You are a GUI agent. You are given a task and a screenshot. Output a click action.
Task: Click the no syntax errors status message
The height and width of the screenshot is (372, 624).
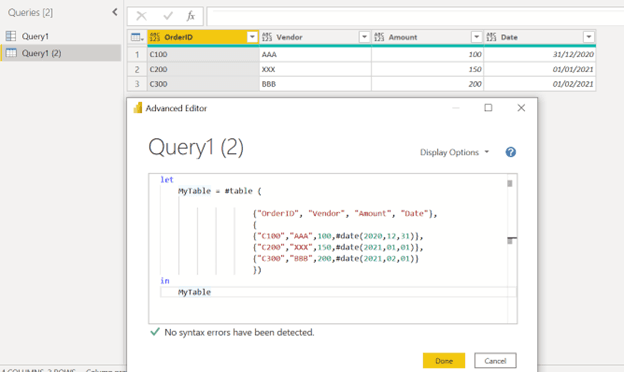(239, 332)
